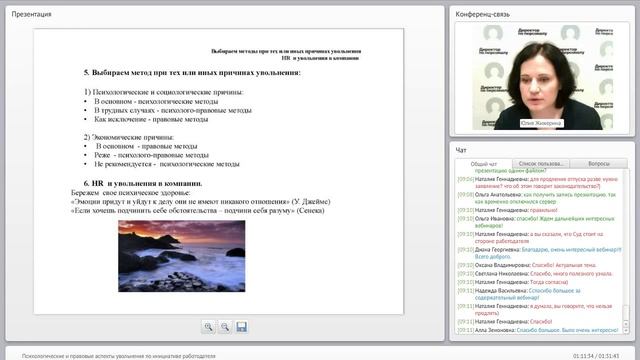Screen dimensions: 640x360
Task: Click chat message from Оксана Владимировна
Action: [x=527, y=265]
